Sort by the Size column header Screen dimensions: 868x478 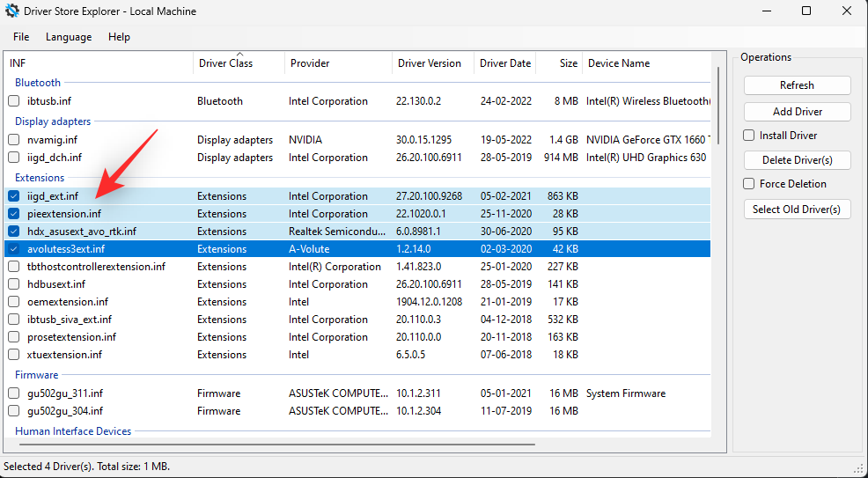559,63
